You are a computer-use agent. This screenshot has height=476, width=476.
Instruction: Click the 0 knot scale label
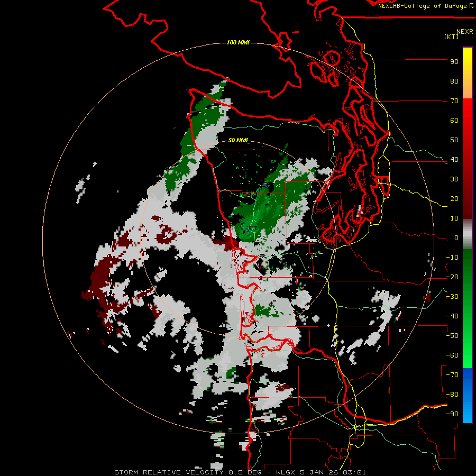456,238
